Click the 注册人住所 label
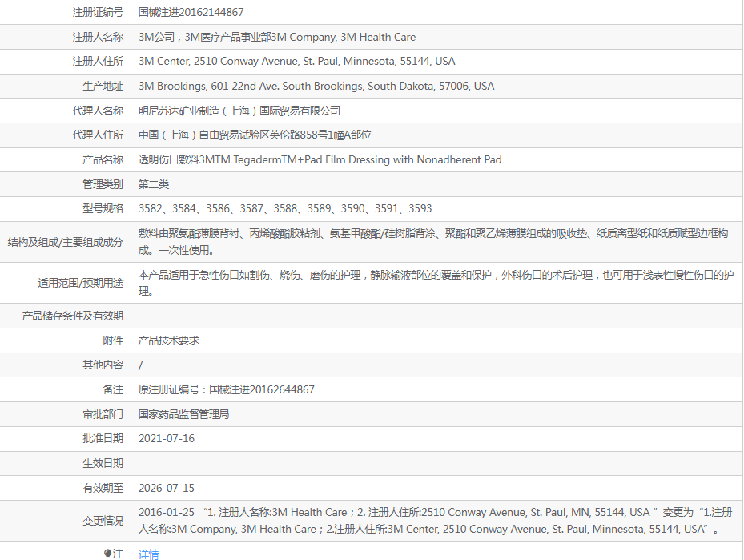 tap(98, 61)
